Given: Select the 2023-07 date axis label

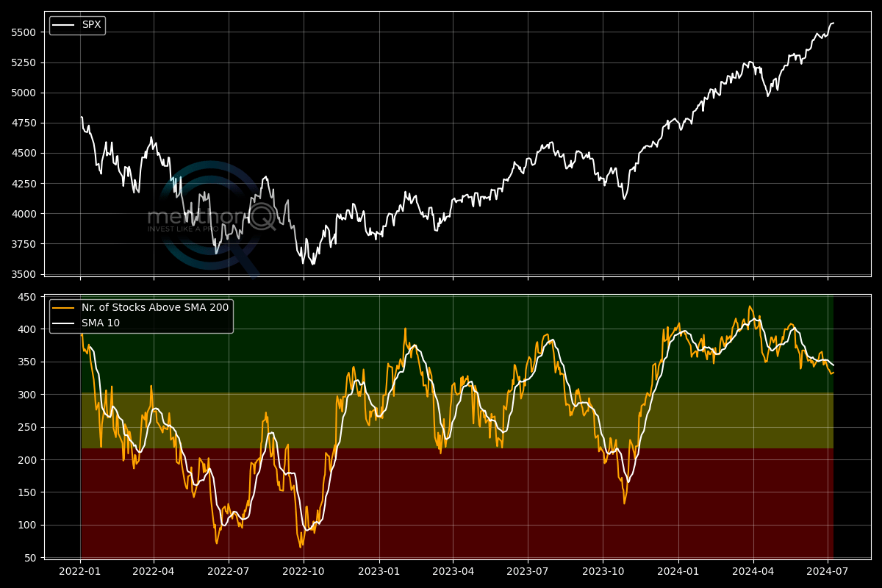Looking at the screenshot, I should tap(528, 570).
